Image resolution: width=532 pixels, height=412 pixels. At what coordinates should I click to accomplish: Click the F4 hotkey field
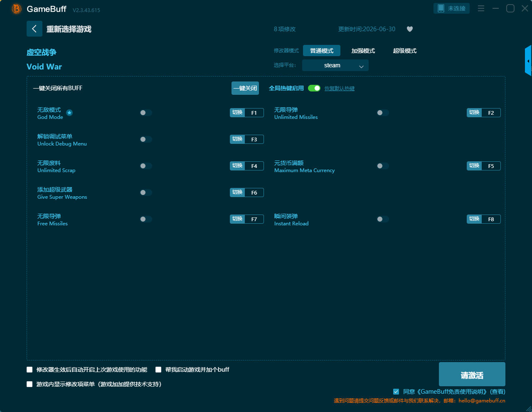(x=254, y=166)
